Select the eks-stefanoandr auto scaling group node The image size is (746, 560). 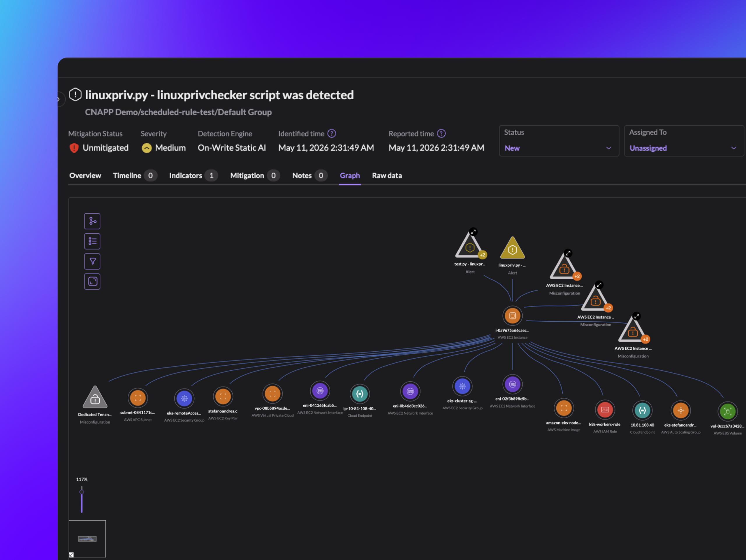pyautogui.click(x=680, y=411)
